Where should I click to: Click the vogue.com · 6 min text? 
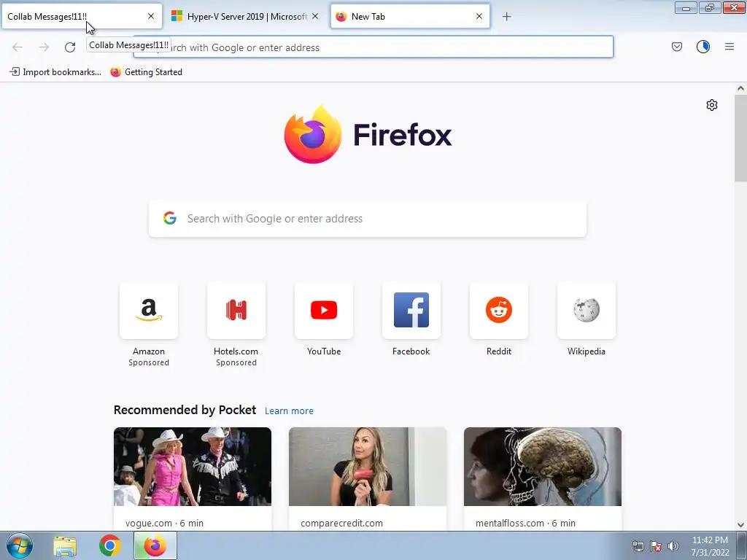click(164, 523)
